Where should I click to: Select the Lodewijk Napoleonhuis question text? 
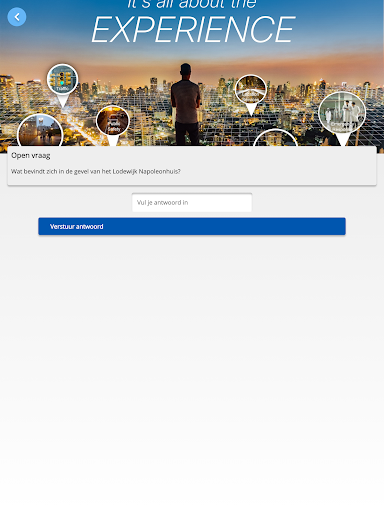(x=96, y=171)
